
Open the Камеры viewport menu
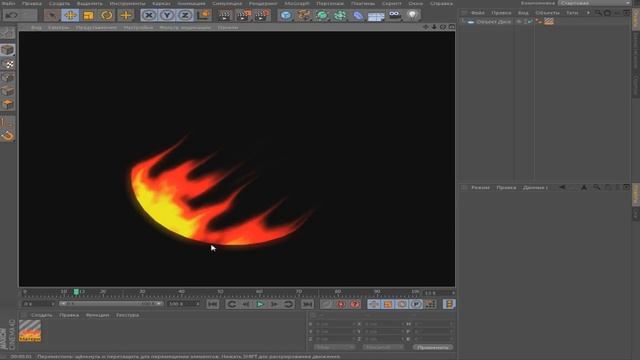[x=58, y=28]
